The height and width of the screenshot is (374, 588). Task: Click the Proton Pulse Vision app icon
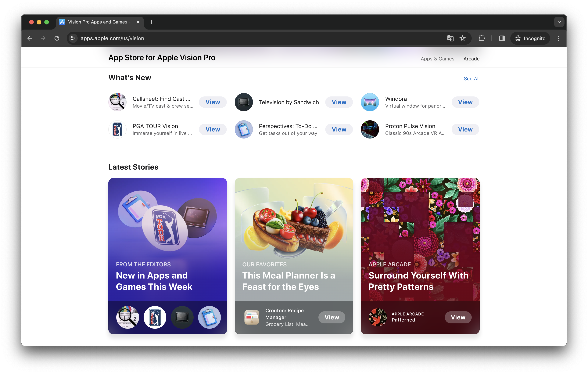click(370, 129)
